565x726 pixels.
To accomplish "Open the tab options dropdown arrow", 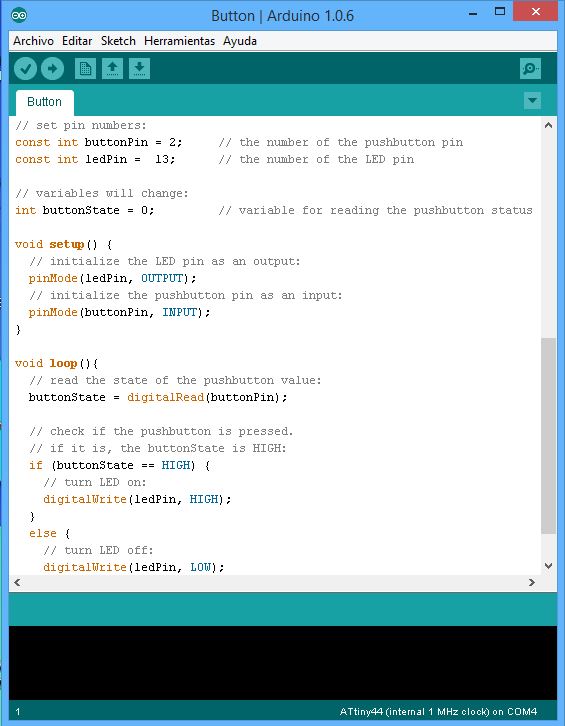I will (x=532, y=100).
